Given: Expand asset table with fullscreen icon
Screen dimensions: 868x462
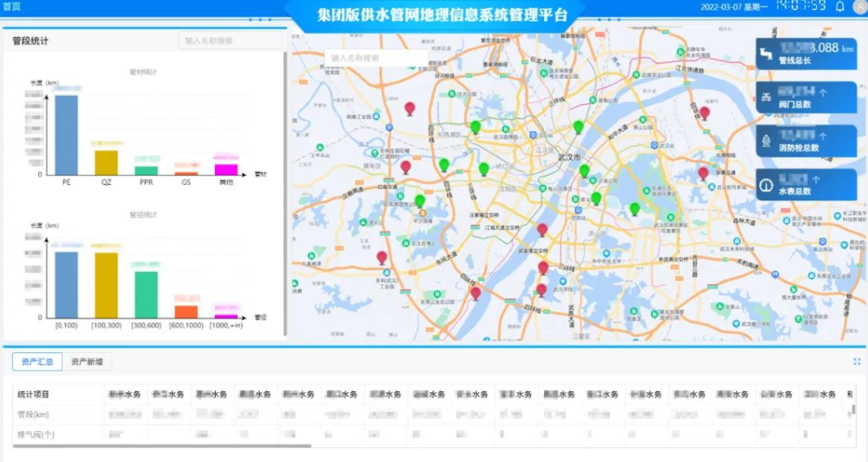Looking at the screenshot, I should [857, 362].
